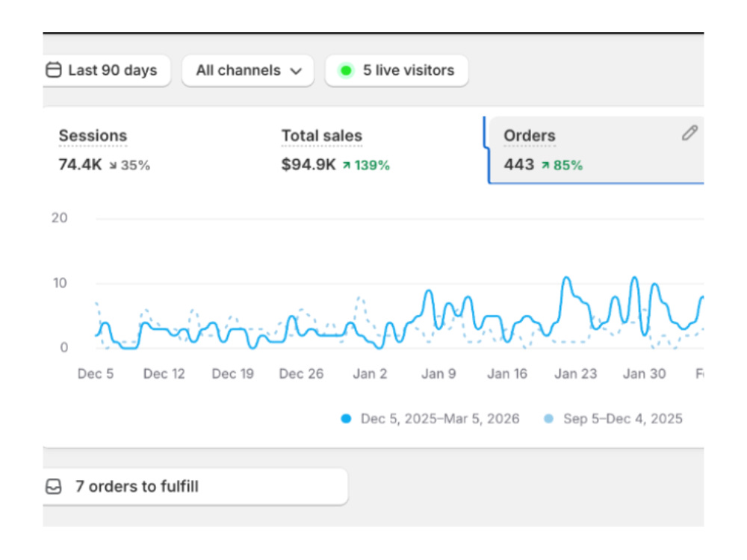Click the Jan 16 axis label
Viewport: 747px width, 560px height.
click(x=507, y=374)
